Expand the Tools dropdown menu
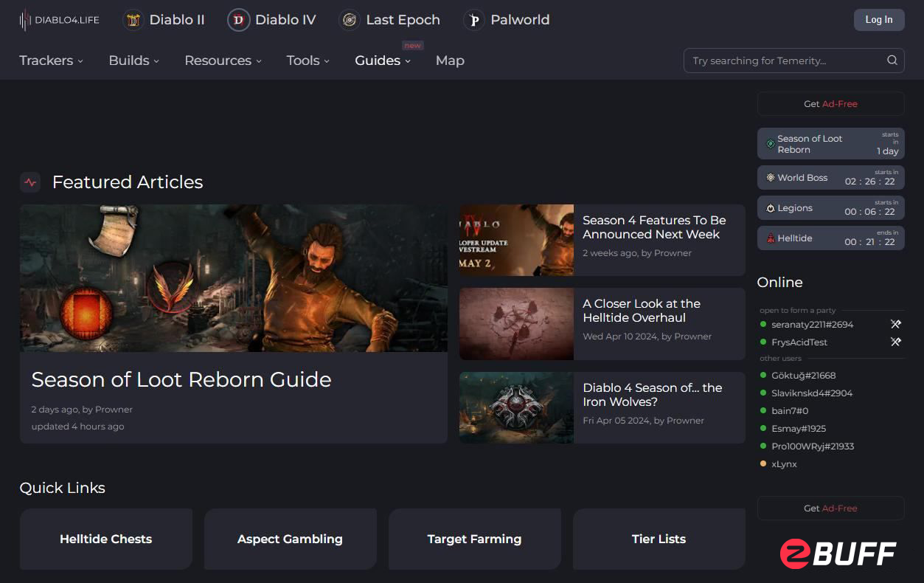This screenshot has height=583, width=924. pyautogui.click(x=308, y=61)
